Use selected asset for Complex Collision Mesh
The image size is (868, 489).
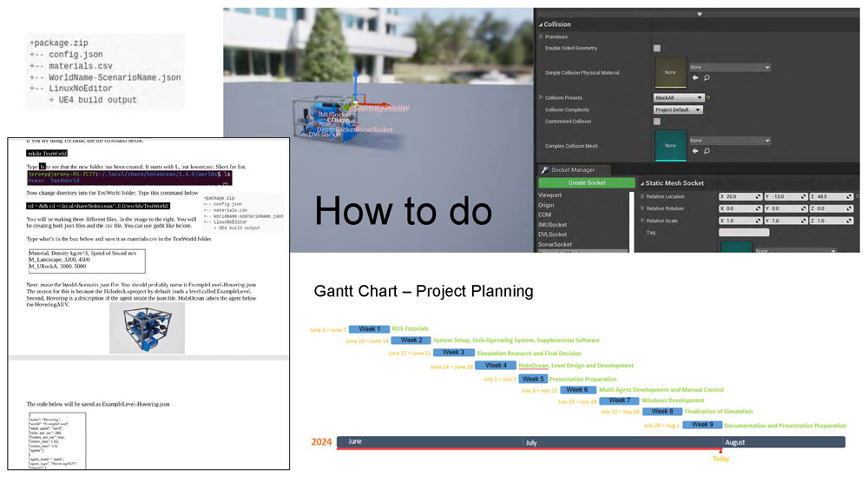coord(695,151)
